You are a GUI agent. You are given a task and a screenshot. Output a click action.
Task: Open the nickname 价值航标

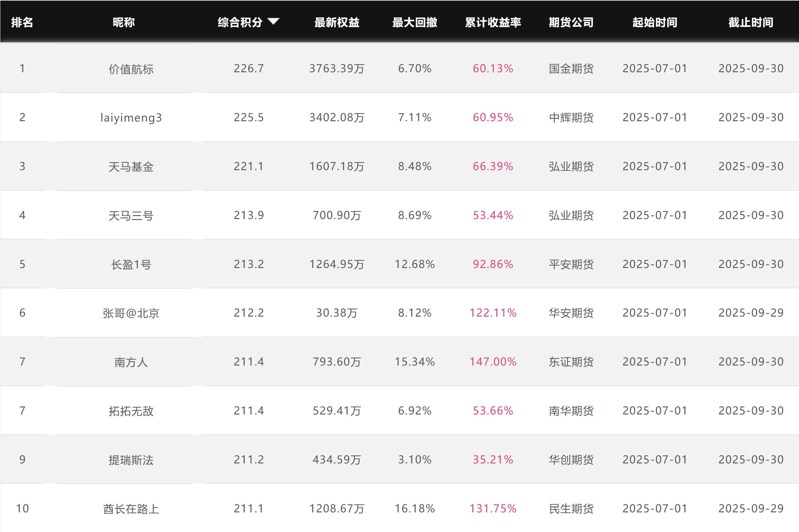131,69
